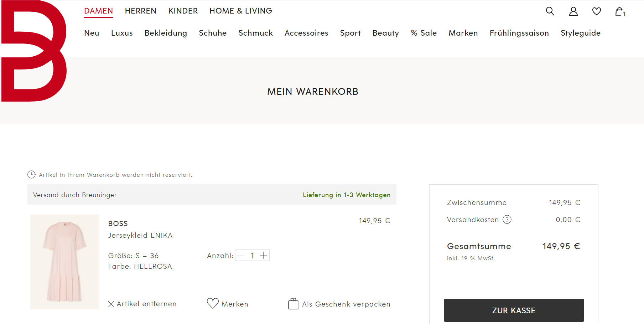Open the HOME & LIVING tab
This screenshot has width=644, height=324.
241,11
